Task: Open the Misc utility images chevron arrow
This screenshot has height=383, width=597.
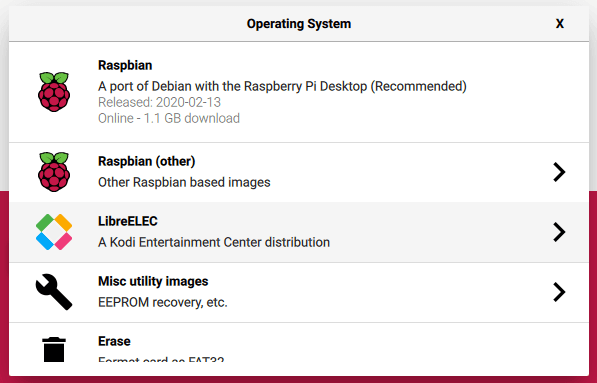Action: pyautogui.click(x=559, y=292)
